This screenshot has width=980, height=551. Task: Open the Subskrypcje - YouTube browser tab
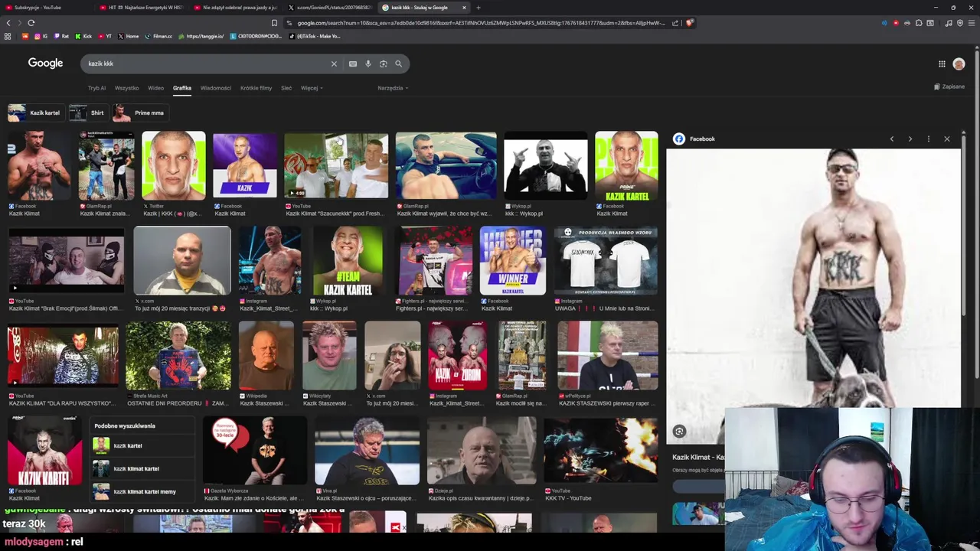pyautogui.click(x=46, y=8)
